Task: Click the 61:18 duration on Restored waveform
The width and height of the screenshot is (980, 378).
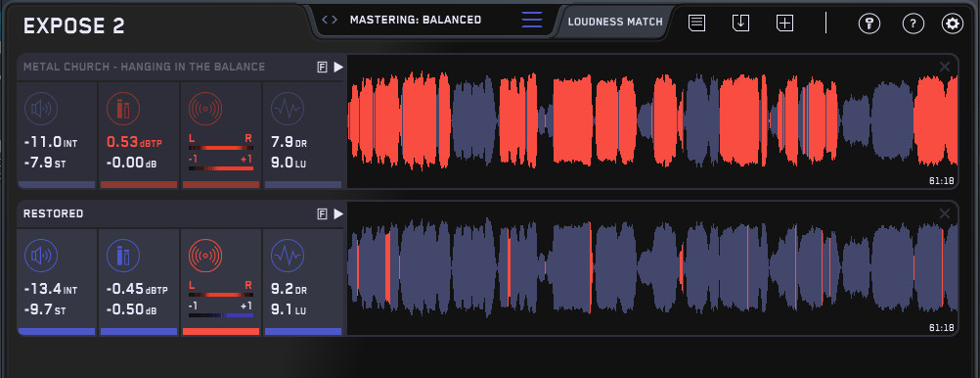Action: 942,328
